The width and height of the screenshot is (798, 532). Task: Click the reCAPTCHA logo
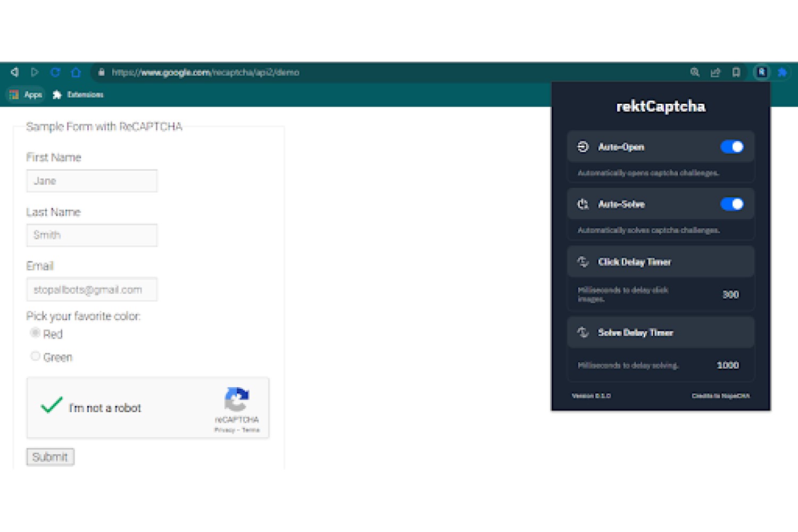click(237, 400)
